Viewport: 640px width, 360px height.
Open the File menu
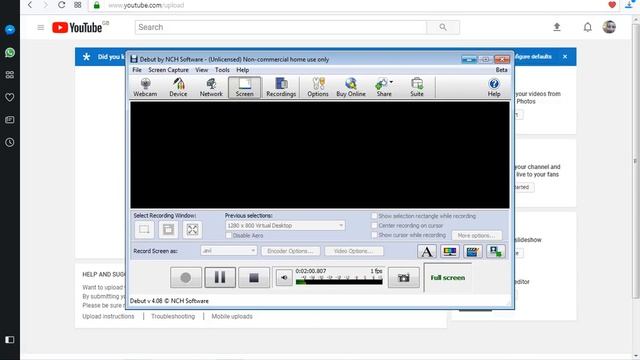(137, 70)
